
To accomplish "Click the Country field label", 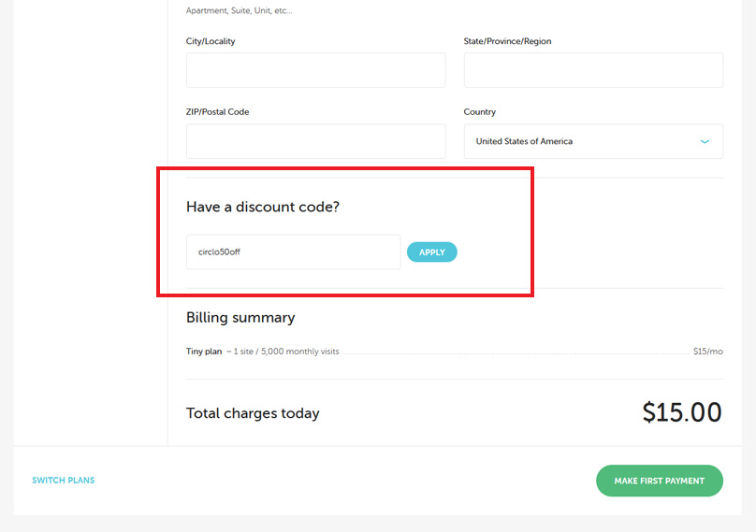I will point(479,112).
